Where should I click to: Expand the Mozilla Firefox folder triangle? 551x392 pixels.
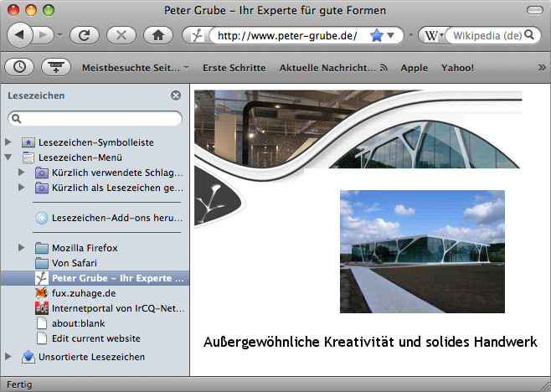pos(22,247)
